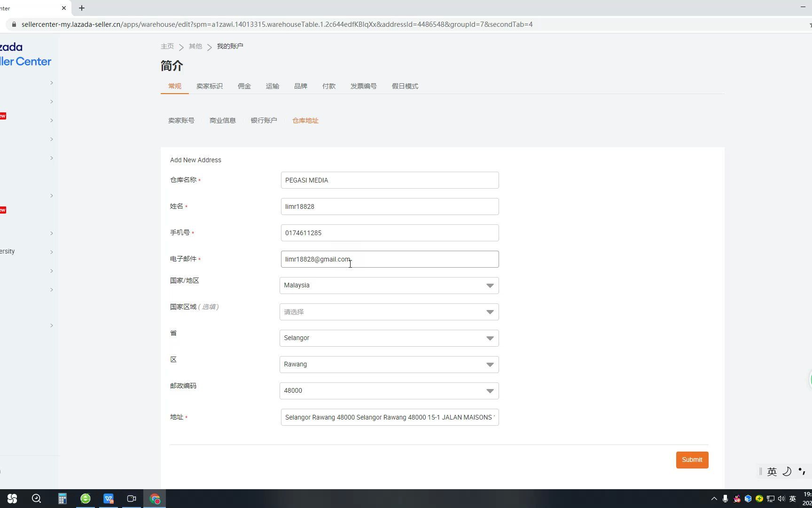This screenshot has width=812, height=508.
Task: Switch to the 运输 tab
Action: click(273, 86)
